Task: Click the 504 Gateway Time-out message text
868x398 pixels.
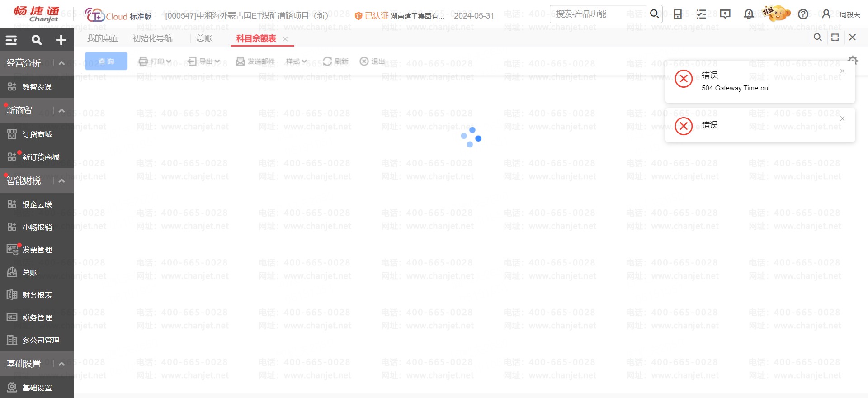Action: 736,88
